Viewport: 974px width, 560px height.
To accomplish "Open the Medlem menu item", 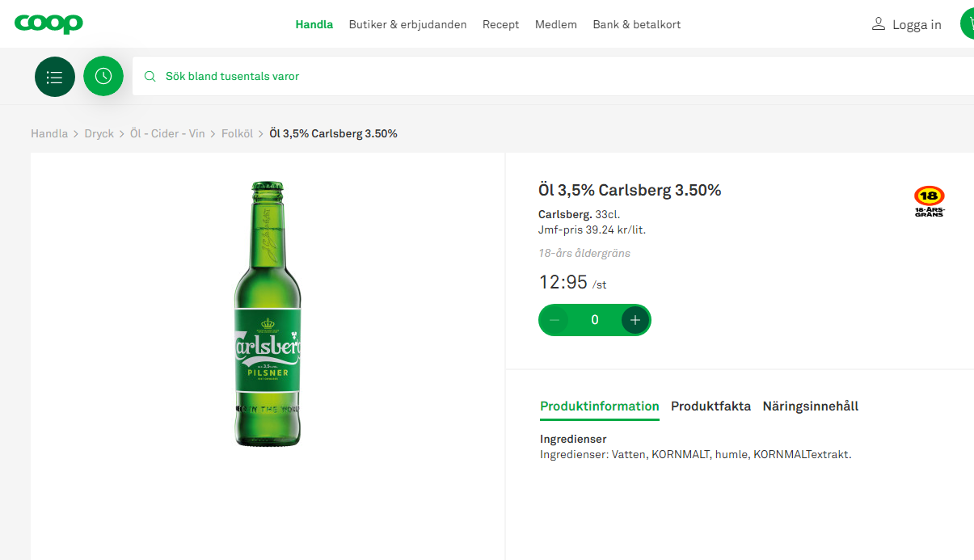I will (x=556, y=24).
